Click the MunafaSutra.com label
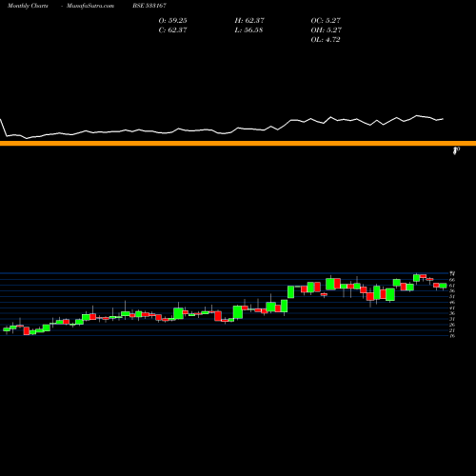 (x=90, y=6)
